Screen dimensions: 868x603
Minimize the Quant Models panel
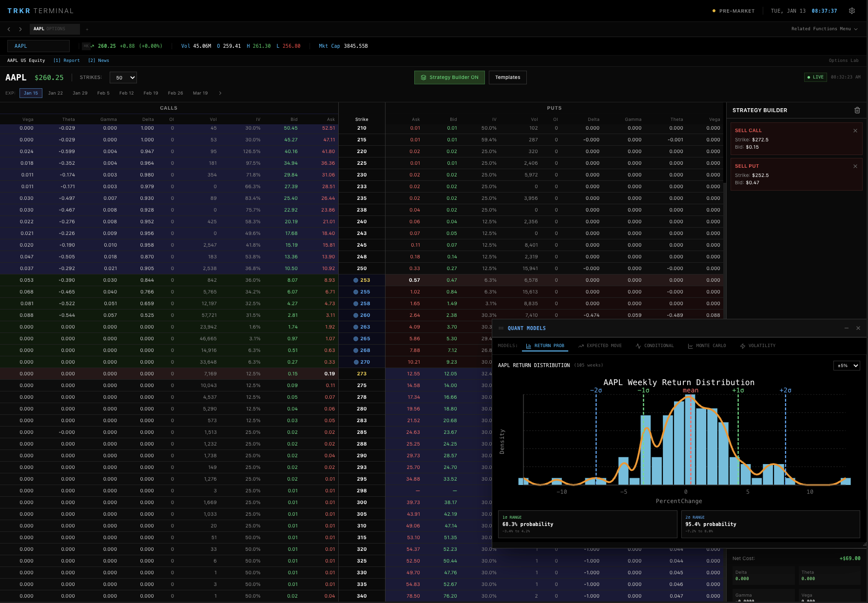847,328
